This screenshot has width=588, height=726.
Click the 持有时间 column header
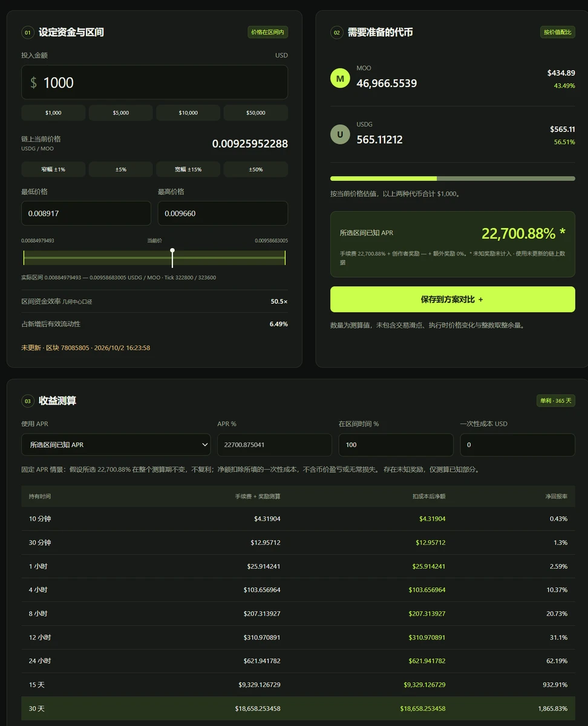click(x=40, y=497)
